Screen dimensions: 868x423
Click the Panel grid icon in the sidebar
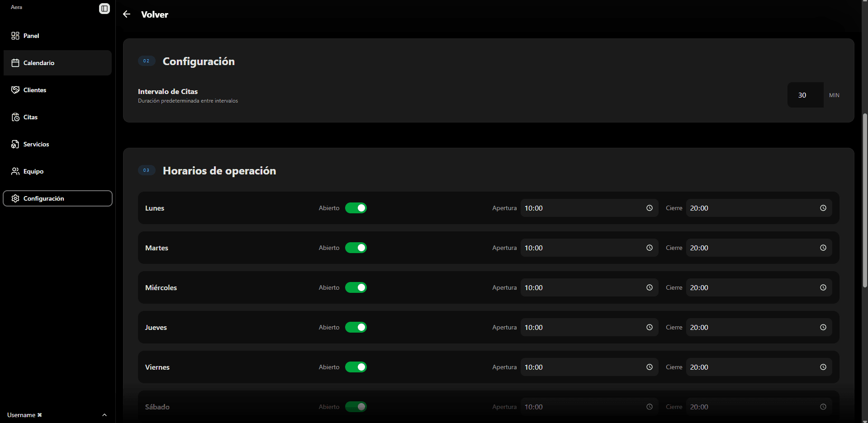pos(15,36)
